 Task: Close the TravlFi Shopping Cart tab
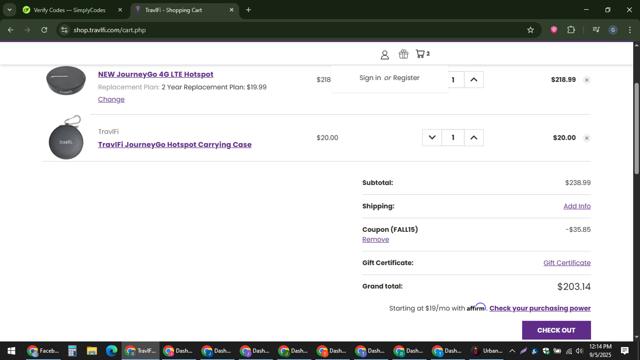pos(231,10)
